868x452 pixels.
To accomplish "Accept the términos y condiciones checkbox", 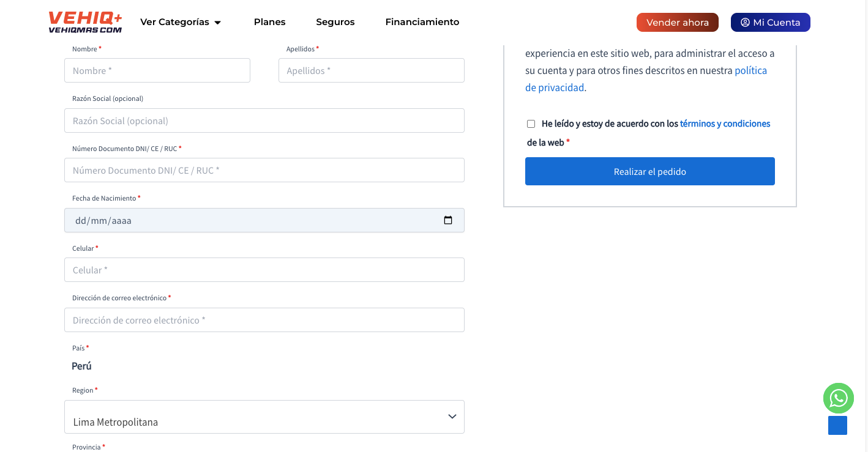I will click(531, 124).
